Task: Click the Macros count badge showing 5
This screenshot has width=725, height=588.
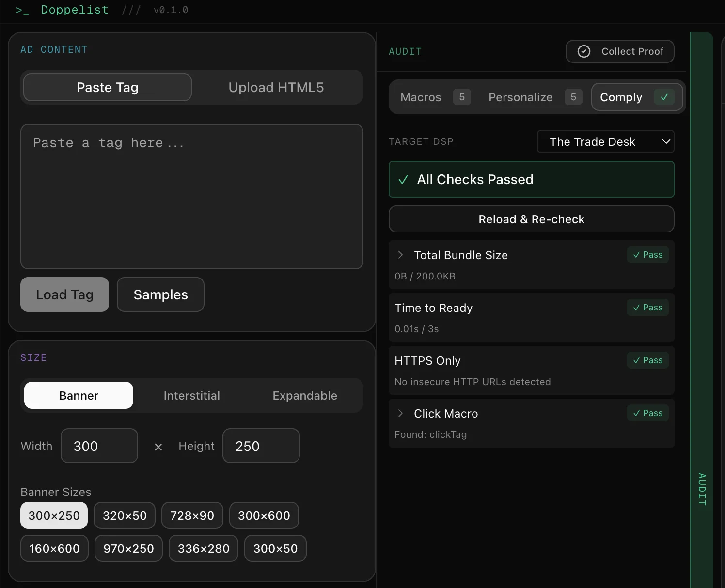Action: click(461, 97)
